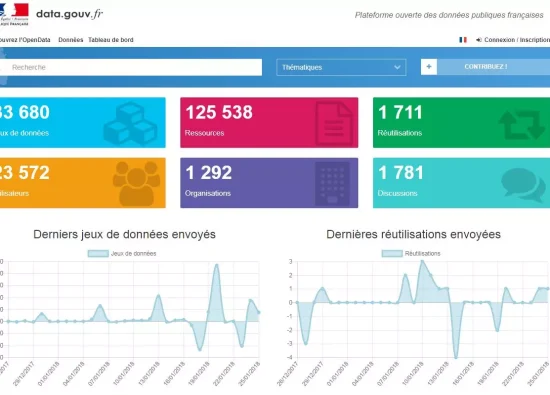Click the French flag language icon
The height and width of the screenshot is (395, 550).
(x=463, y=40)
